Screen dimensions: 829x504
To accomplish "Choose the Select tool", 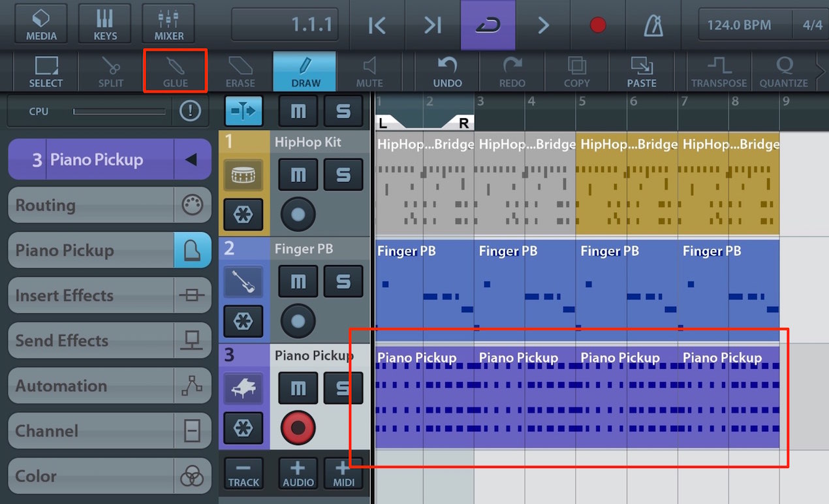I will (46, 72).
